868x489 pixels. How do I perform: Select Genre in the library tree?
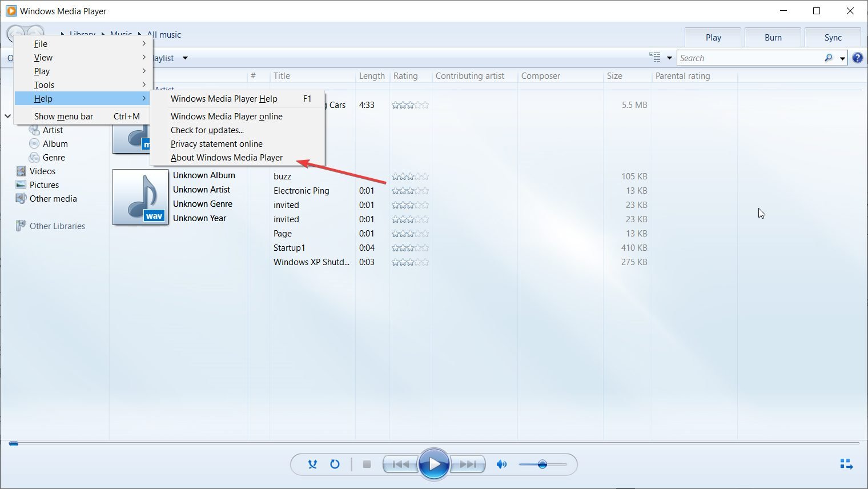(54, 158)
